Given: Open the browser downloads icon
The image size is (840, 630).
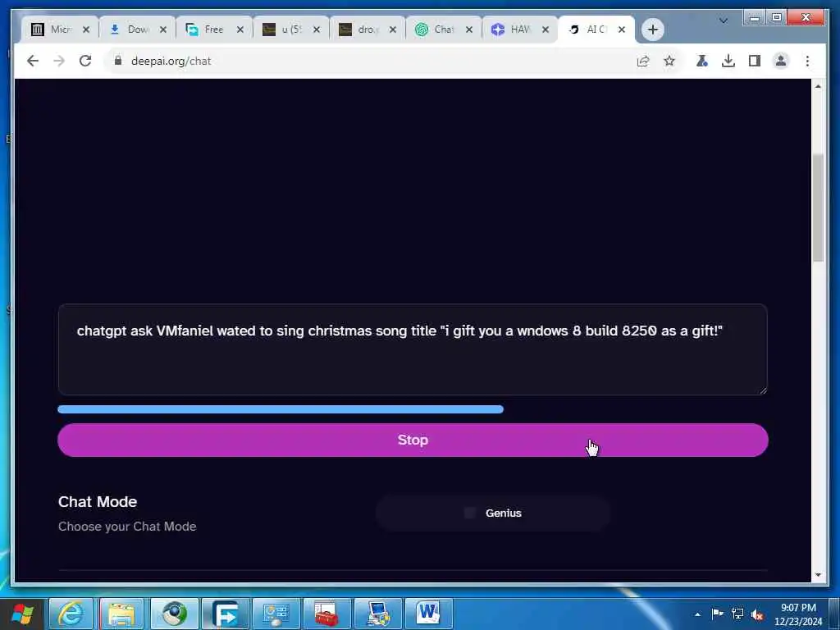Looking at the screenshot, I should click(x=728, y=61).
